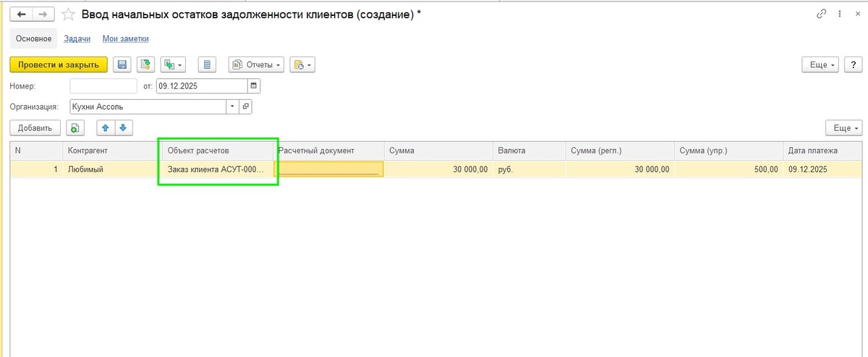Activate the empty Расчетный документ cell
The width and height of the screenshot is (868, 357).
point(329,169)
